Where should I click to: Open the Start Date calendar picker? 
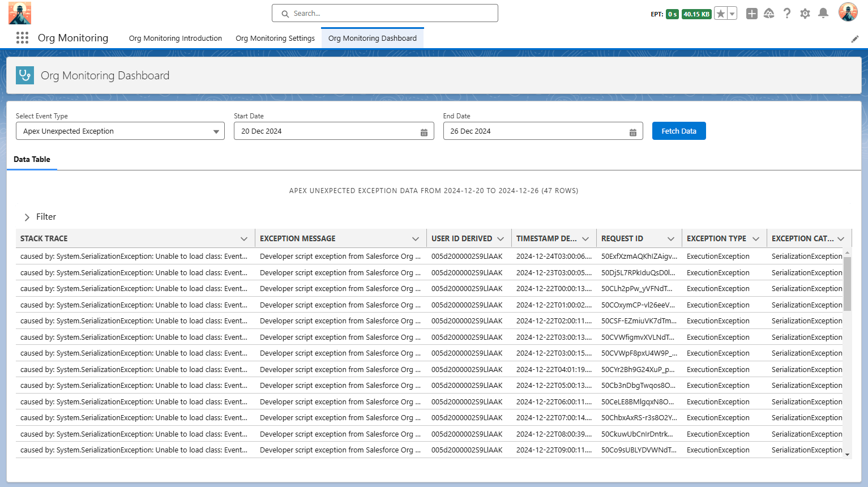click(x=424, y=132)
